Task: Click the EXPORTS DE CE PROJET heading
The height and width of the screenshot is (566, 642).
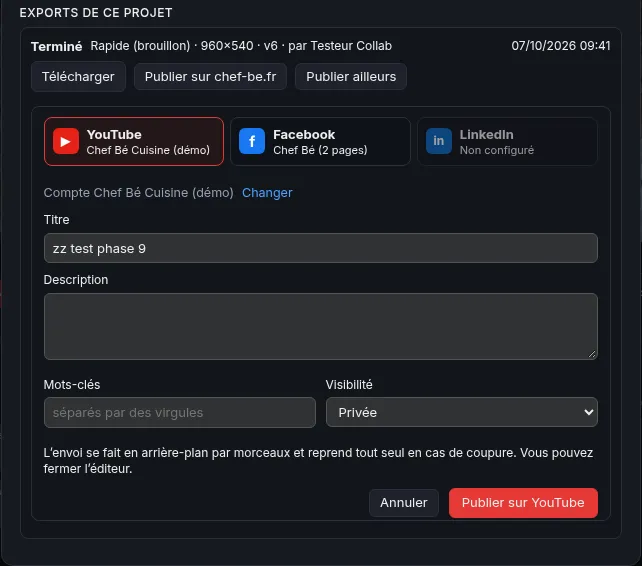Action: pos(96,13)
